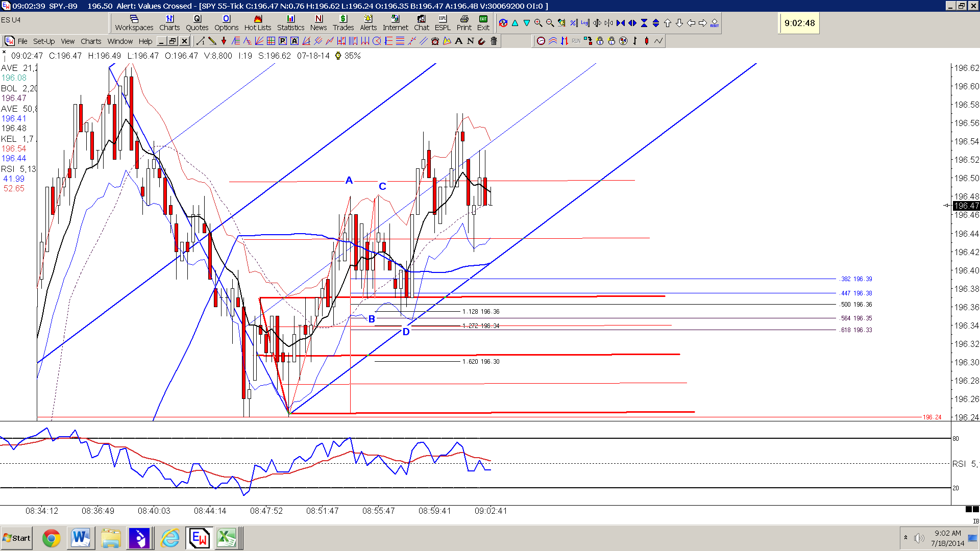
Task: Click the RESET chart view button
Action: coord(715,23)
